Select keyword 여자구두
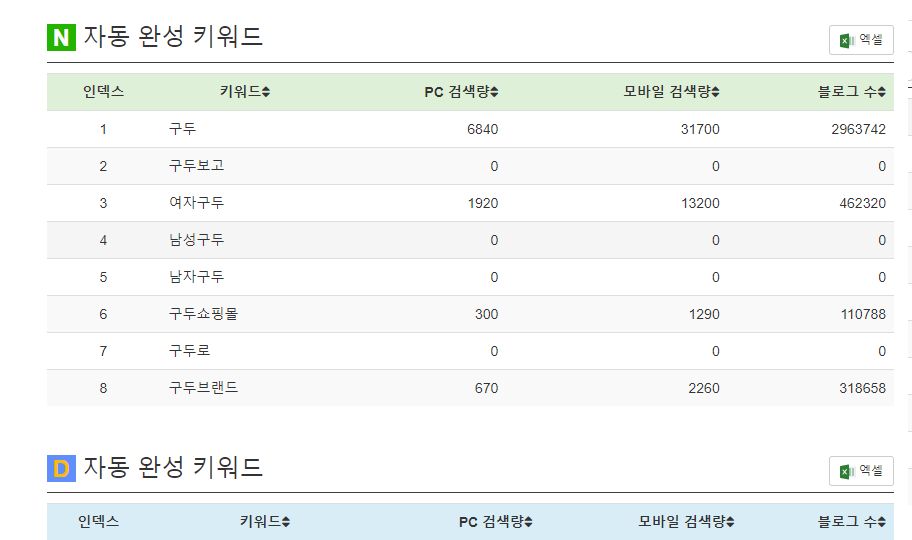This screenshot has height=540, width=912. click(x=197, y=202)
